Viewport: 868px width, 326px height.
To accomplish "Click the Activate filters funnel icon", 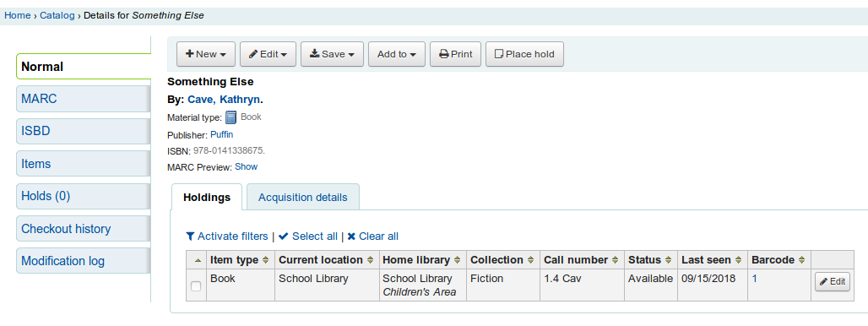I will (x=191, y=236).
